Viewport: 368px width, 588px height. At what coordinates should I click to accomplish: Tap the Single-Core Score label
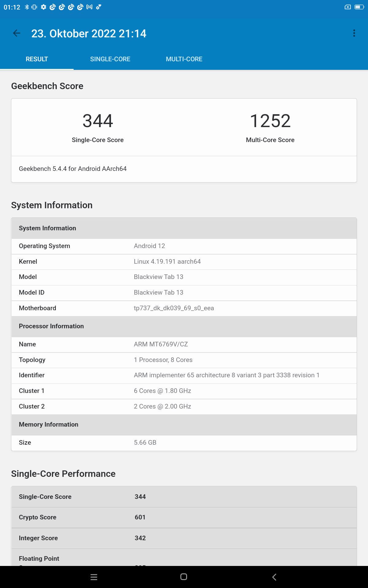tap(98, 140)
